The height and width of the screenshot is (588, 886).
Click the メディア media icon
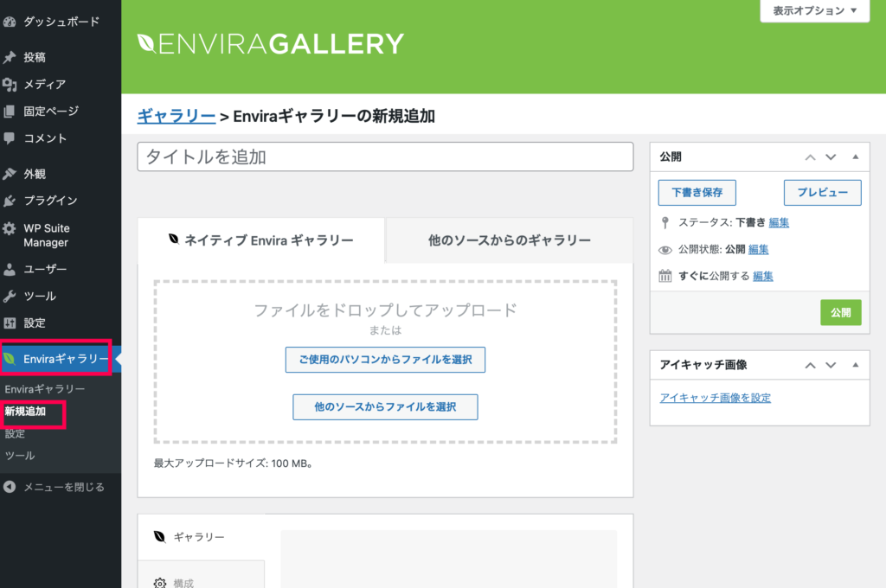pos(9,84)
